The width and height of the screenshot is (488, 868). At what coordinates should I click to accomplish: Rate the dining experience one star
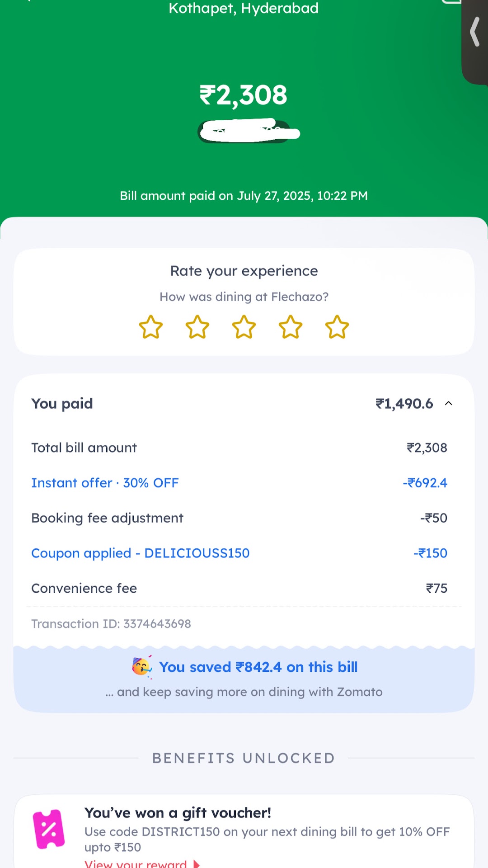150,327
